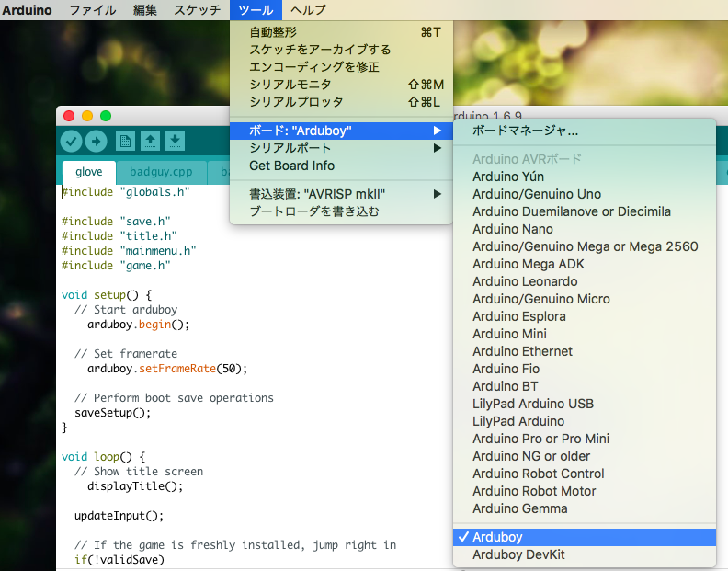Select Arduino Robot Control board
The image size is (728, 571).
point(585,474)
